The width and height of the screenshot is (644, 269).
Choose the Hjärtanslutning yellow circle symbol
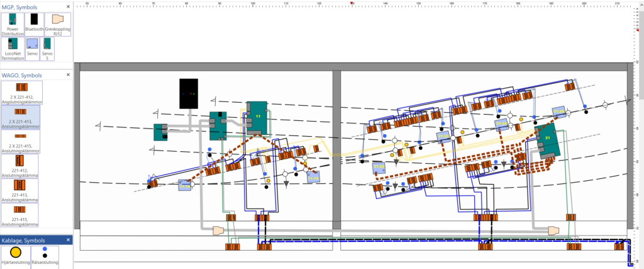(16, 253)
